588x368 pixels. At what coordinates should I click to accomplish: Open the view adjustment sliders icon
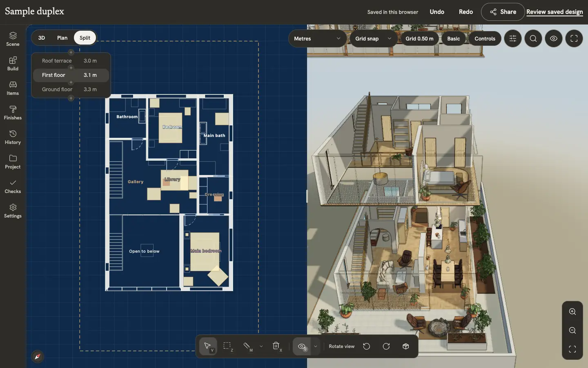pos(513,38)
